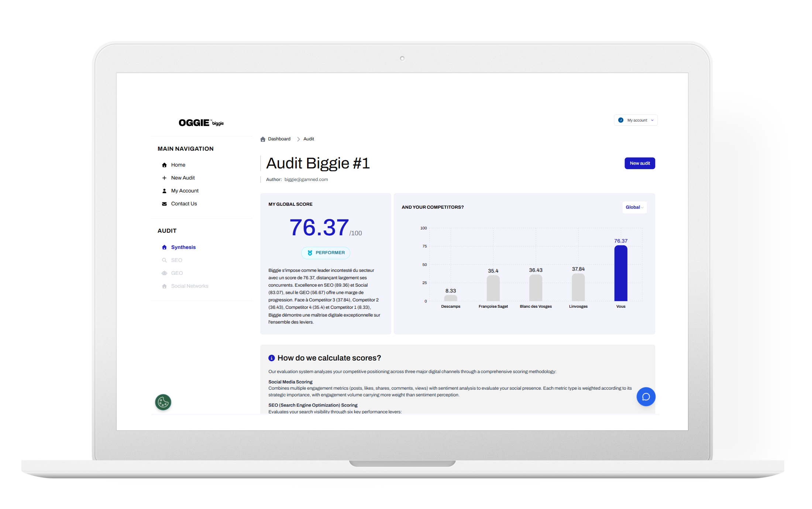Open the Synthesis audit section
This screenshot has height=509, width=812.
(x=183, y=247)
